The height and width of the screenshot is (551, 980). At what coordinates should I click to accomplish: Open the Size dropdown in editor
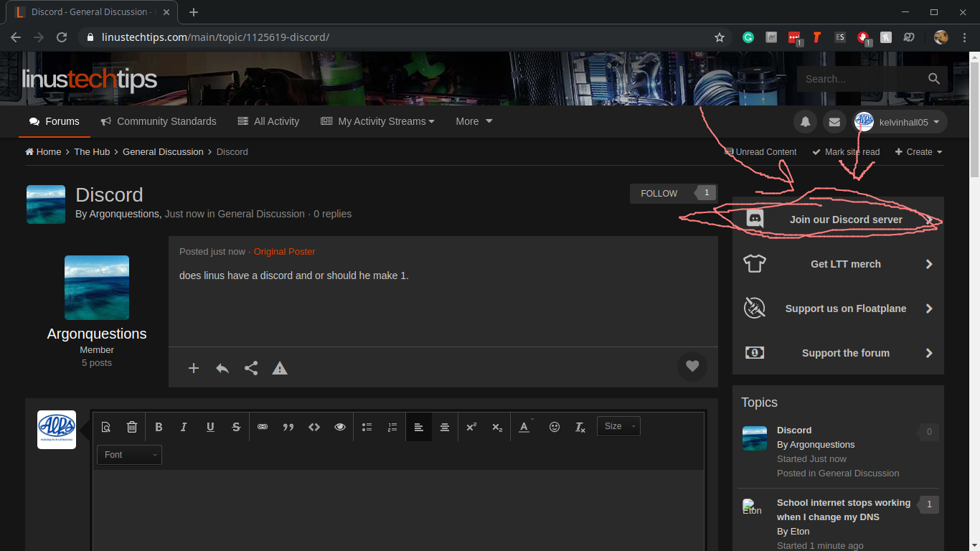[618, 426]
